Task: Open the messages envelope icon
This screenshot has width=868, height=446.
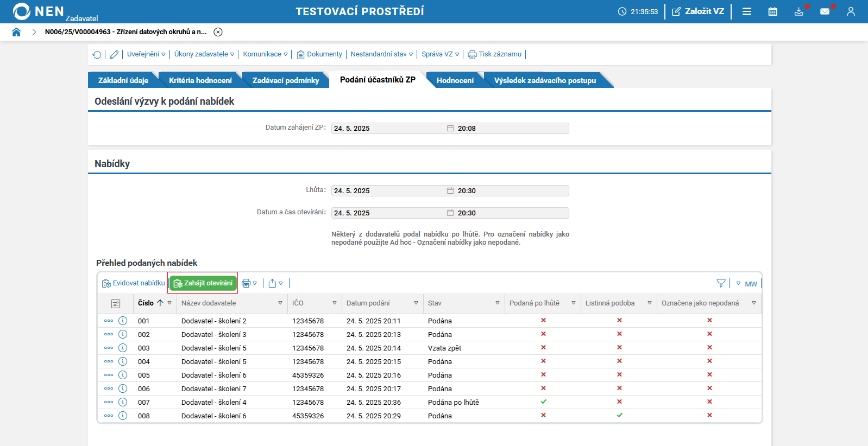Action: [x=825, y=11]
